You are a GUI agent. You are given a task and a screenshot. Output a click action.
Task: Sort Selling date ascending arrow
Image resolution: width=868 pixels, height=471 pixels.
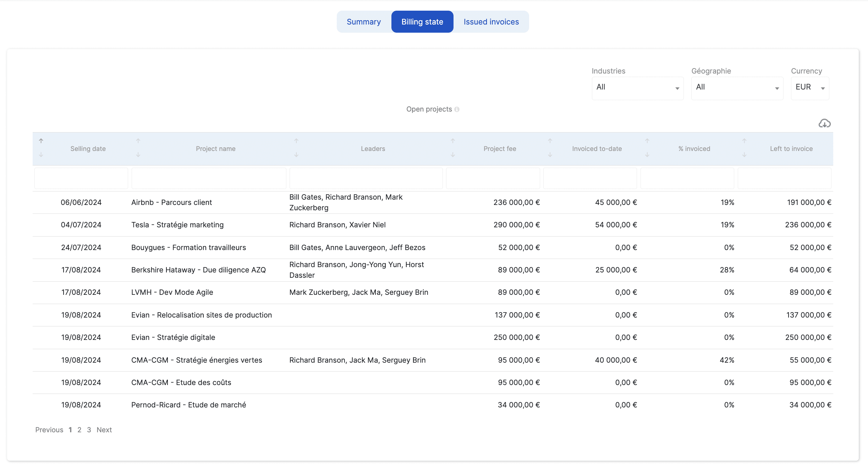[x=41, y=141]
